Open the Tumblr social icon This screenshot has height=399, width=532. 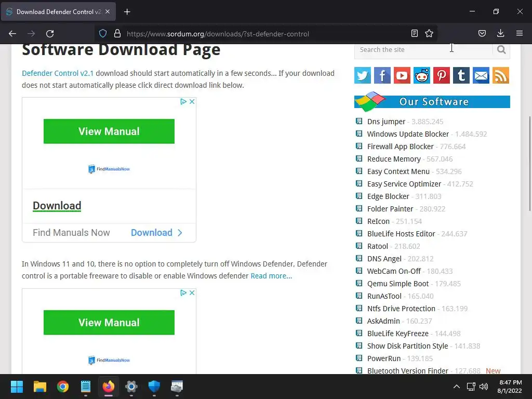461,75
